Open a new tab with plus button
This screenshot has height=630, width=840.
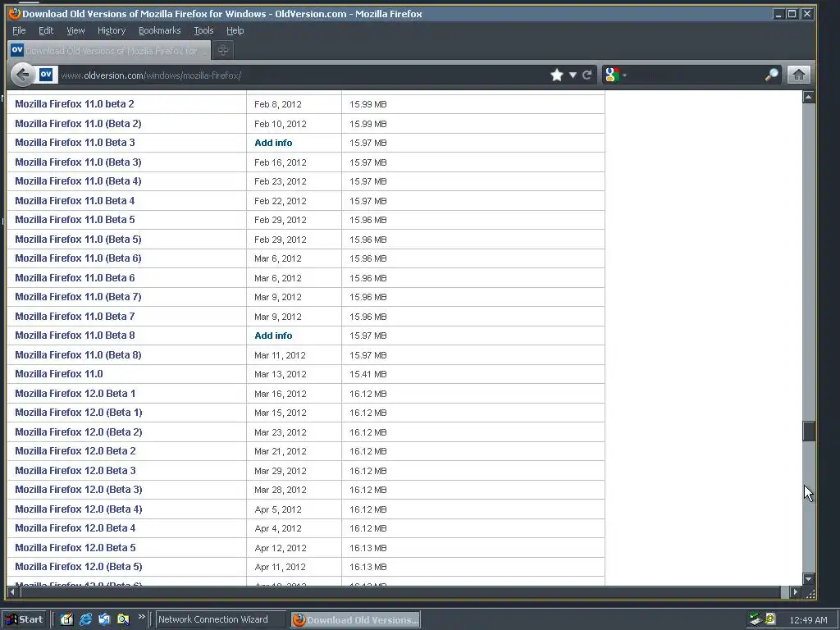pyautogui.click(x=223, y=50)
